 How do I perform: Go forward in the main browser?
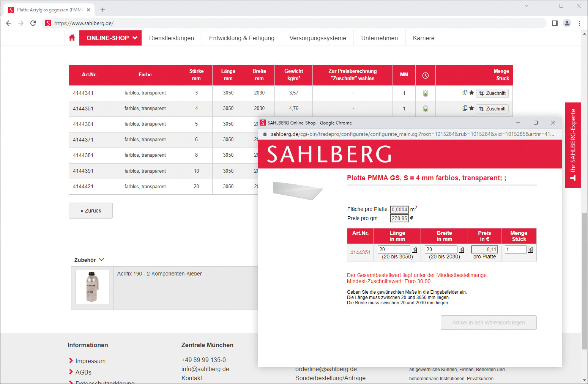21,23
